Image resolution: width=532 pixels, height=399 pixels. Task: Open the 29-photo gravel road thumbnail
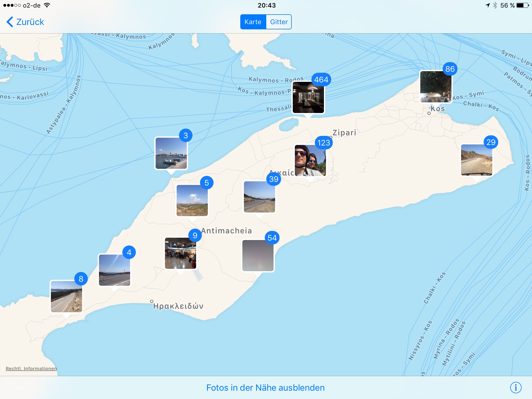click(x=476, y=160)
